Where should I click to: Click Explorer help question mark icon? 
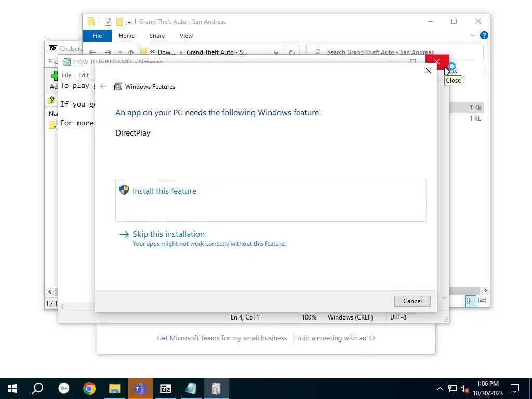pos(484,35)
